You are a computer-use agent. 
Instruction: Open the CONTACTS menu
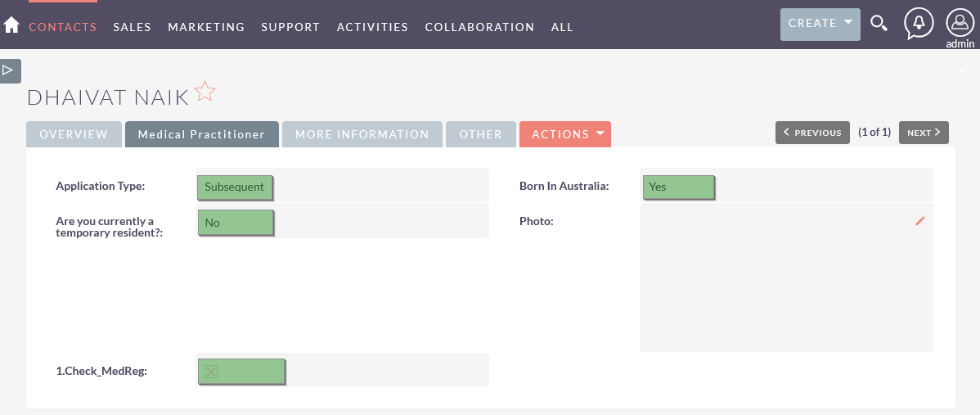62,27
